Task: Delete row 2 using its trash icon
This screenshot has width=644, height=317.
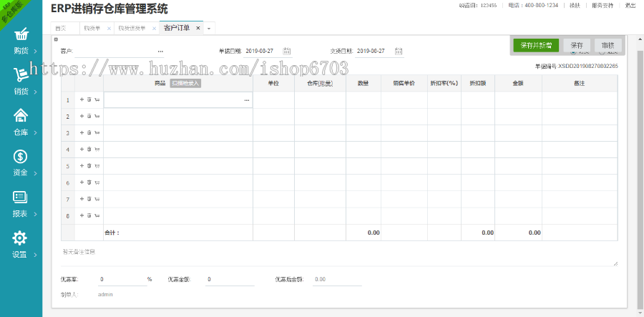Action: tap(89, 117)
